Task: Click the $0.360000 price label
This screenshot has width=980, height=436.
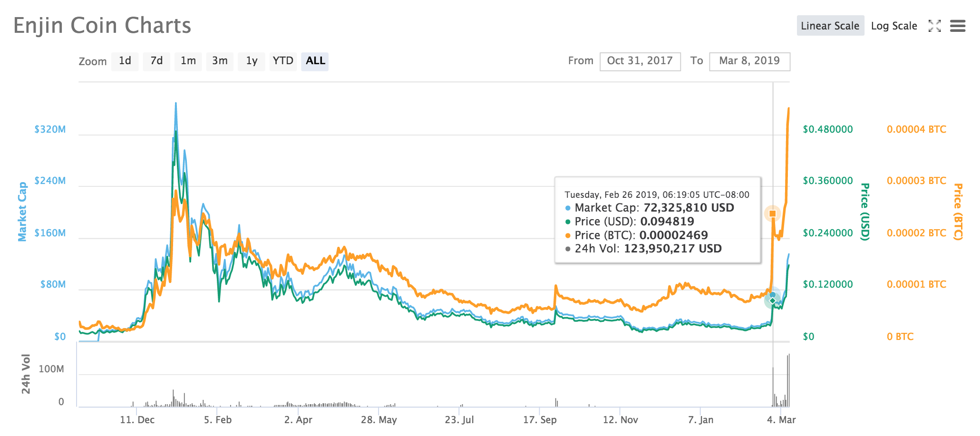Action: pos(828,181)
